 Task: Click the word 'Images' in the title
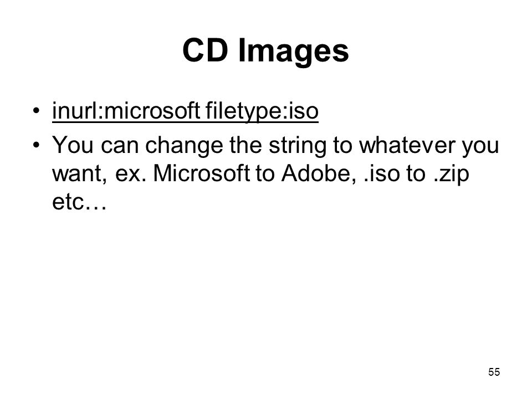[x=294, y=51]
